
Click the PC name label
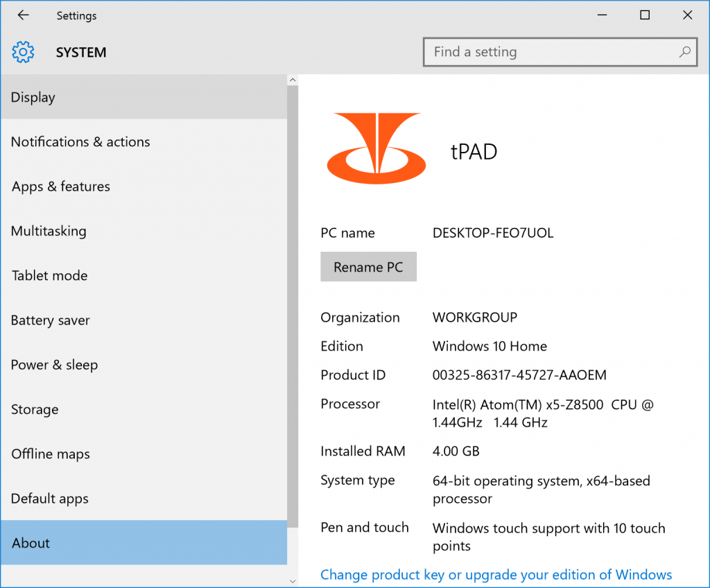click(x=348, y=233)
